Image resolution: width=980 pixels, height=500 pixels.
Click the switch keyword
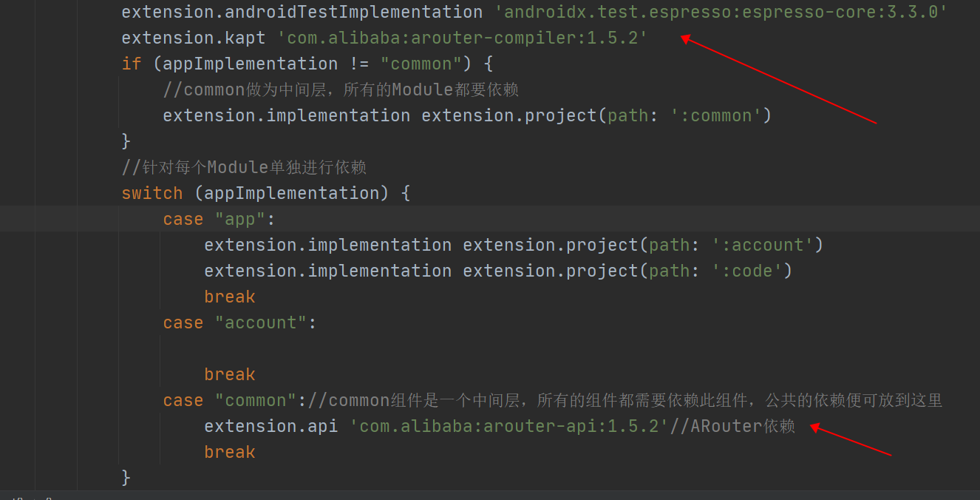(152, 193)
